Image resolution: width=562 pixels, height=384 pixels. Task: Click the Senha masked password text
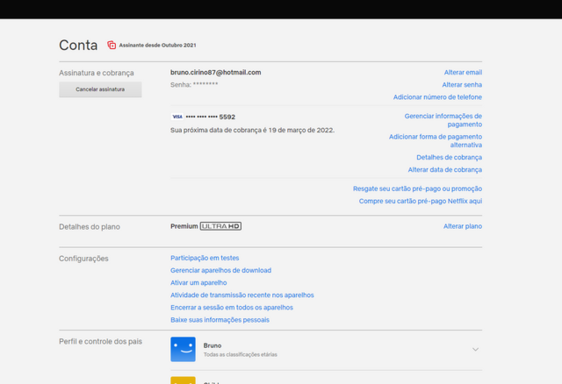(x=194, y=85)
